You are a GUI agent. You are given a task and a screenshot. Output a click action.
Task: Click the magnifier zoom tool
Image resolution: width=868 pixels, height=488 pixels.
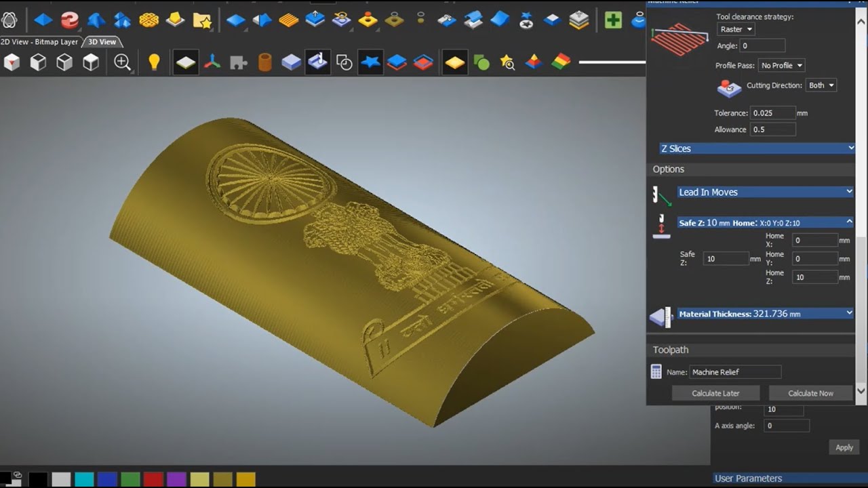123,63
